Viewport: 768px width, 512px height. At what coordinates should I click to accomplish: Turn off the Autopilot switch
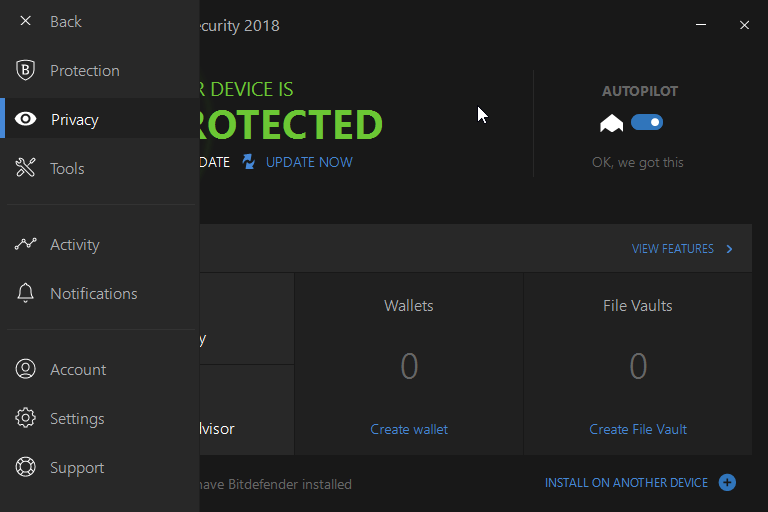click(647, 122)
